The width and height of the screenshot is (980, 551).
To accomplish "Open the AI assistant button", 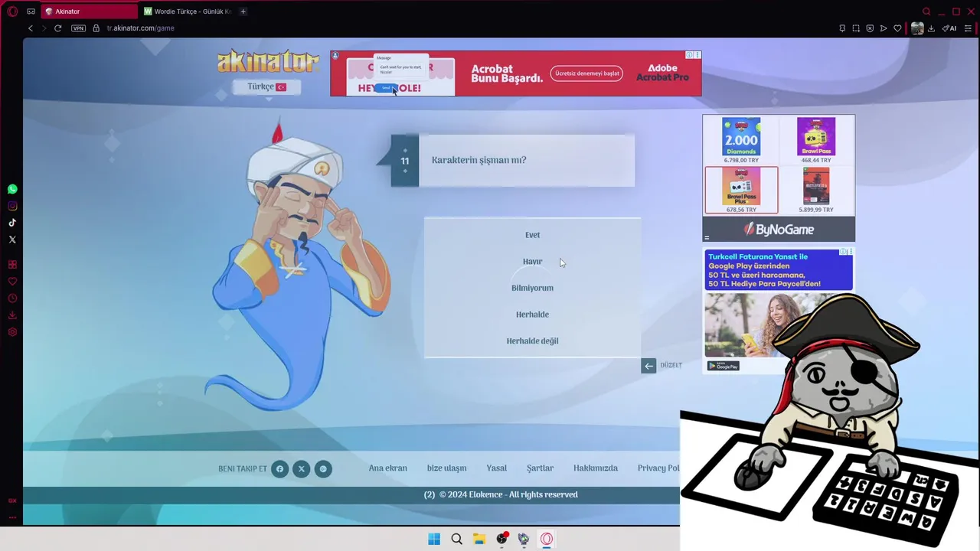I will (x=949, y=28).
